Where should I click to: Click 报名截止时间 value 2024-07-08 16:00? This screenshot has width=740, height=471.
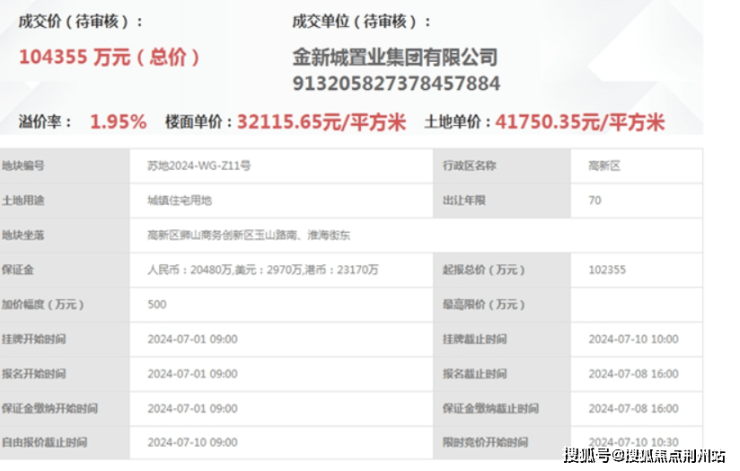pyautogui.click(x=633, y=374)
